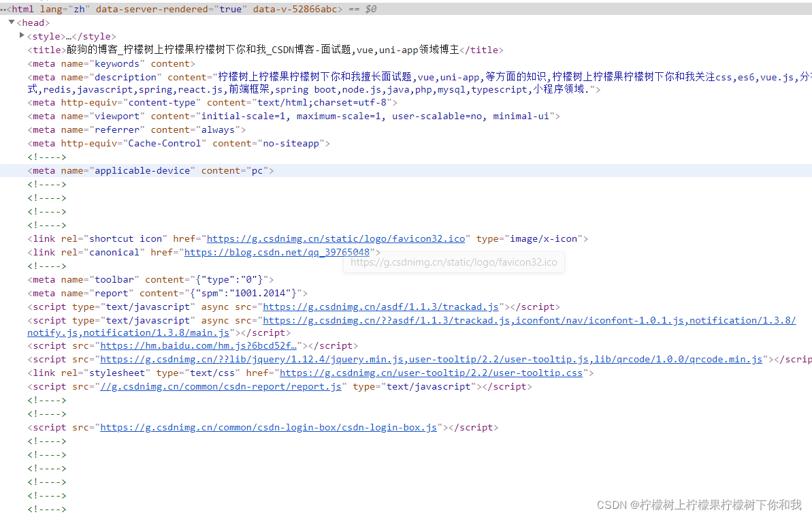Select the title element row
This screenshot has width=812, height=517.
tap(265, 50)
